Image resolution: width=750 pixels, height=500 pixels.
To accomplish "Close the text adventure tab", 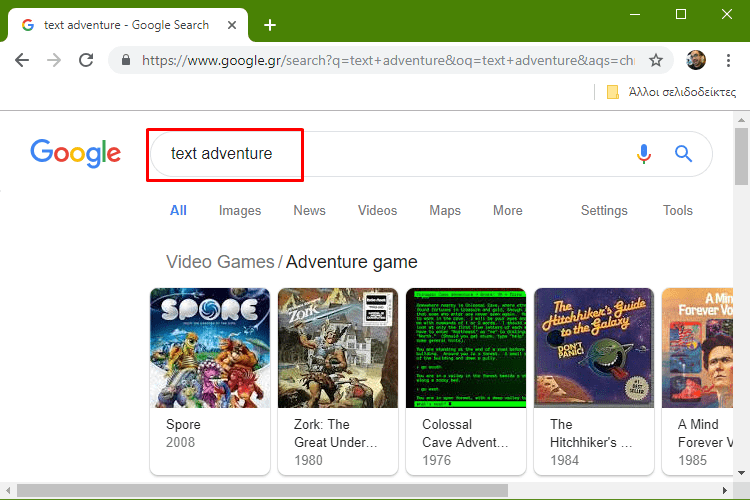I will (232, 25).
